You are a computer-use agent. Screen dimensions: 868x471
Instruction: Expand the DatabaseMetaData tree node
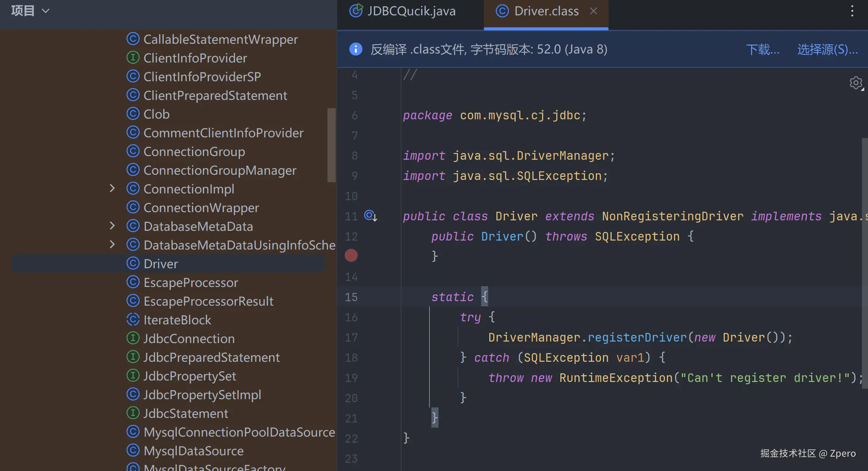point(112,226)
